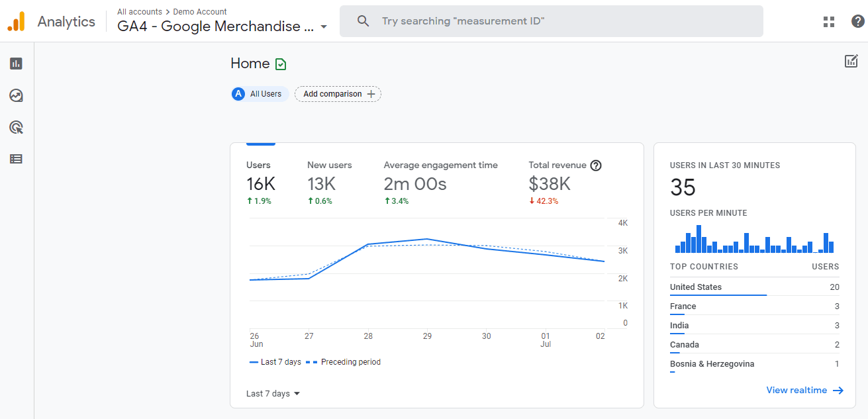The height and width of the screenshot is (419, 868).
Task: Click the 42.3% revenue decrease indicator
Action: click(544, 201)
